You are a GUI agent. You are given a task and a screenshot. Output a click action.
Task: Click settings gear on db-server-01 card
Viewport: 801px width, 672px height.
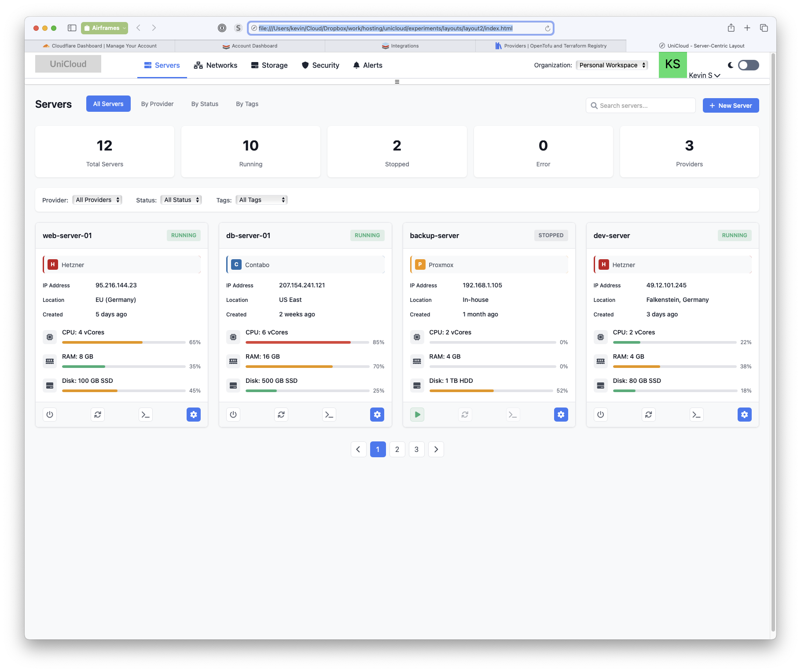377,415
